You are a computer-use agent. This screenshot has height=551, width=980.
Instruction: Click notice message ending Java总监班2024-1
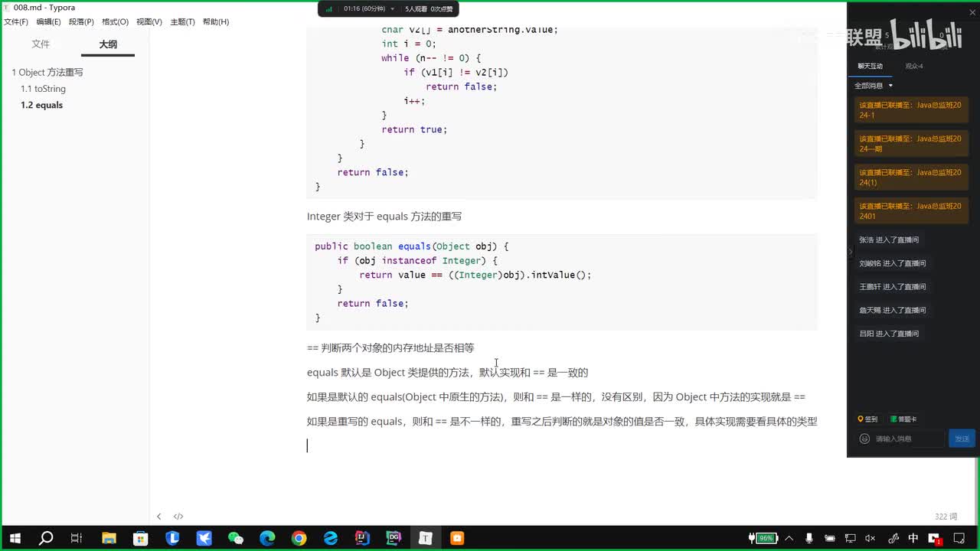(911, 110)
